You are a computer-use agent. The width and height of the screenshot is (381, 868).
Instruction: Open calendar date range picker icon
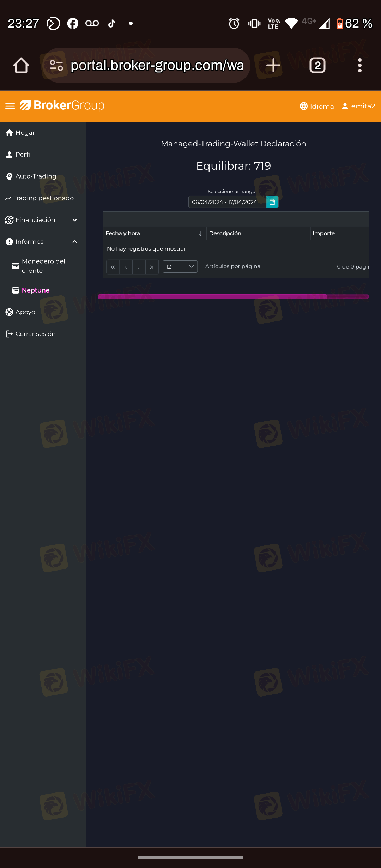[x=272, y=202]
